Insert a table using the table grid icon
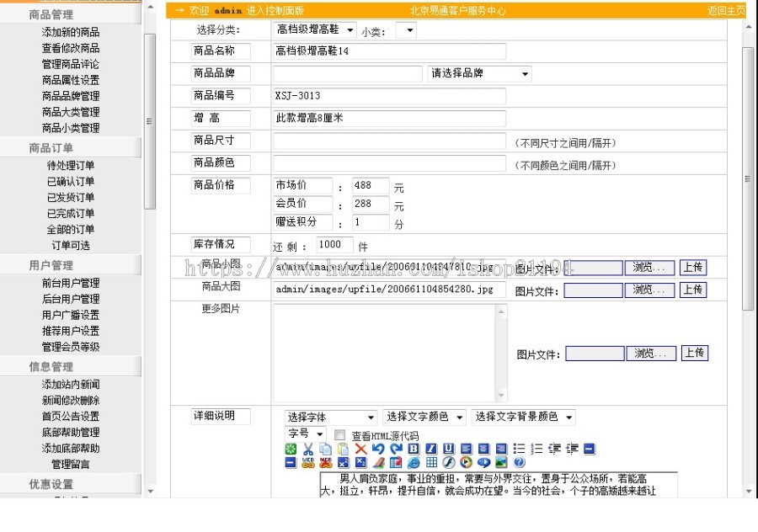Screen dimensions: 758x532 pos(431,461)
